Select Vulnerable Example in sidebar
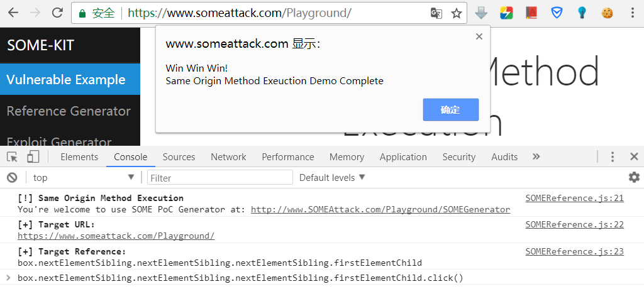 [x=70, y=80]
